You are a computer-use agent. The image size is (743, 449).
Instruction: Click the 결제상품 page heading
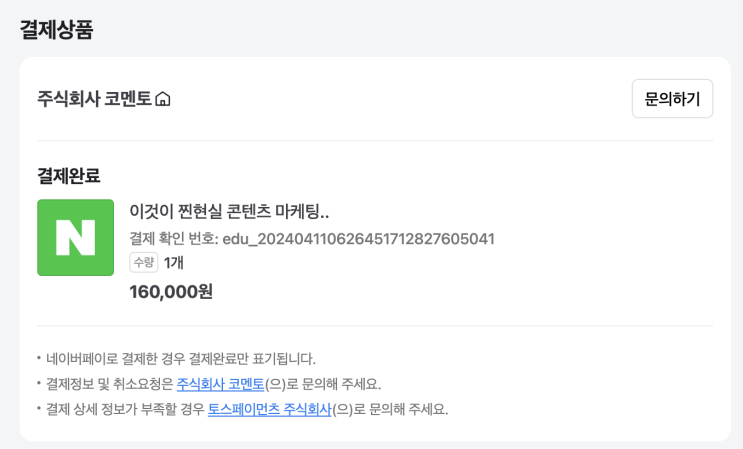click(56, 30)
